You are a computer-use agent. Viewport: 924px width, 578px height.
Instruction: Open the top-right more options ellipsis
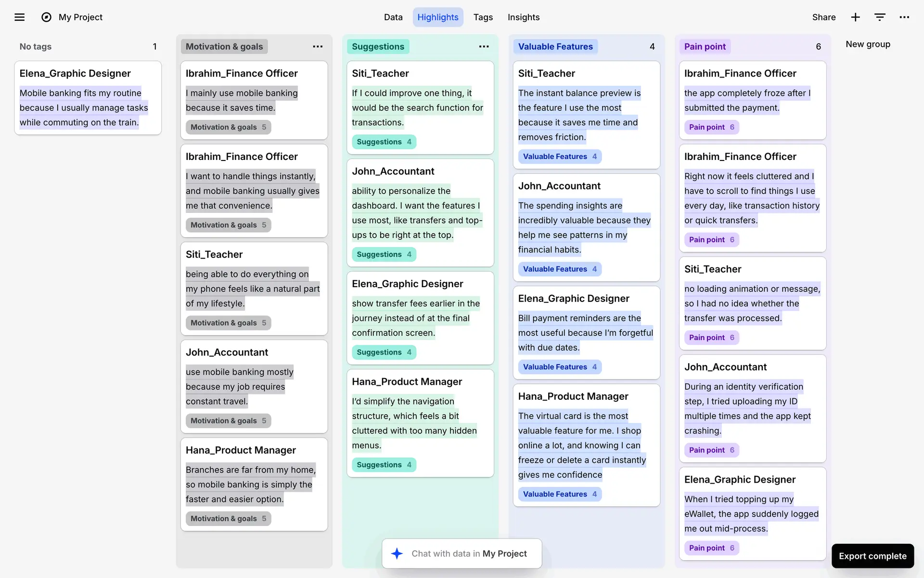click(904, 17)
